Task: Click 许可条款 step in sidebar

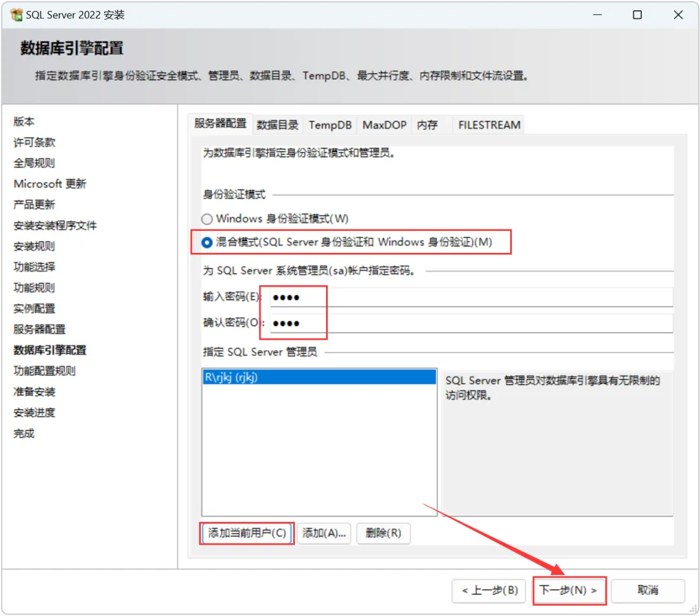Action: tap(34, 143)
